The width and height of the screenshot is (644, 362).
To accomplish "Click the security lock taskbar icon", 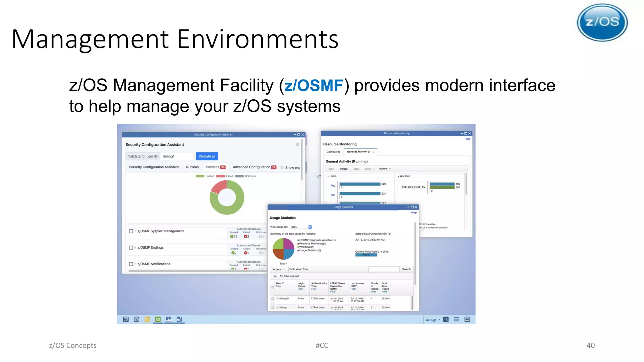I will (179, 319).
